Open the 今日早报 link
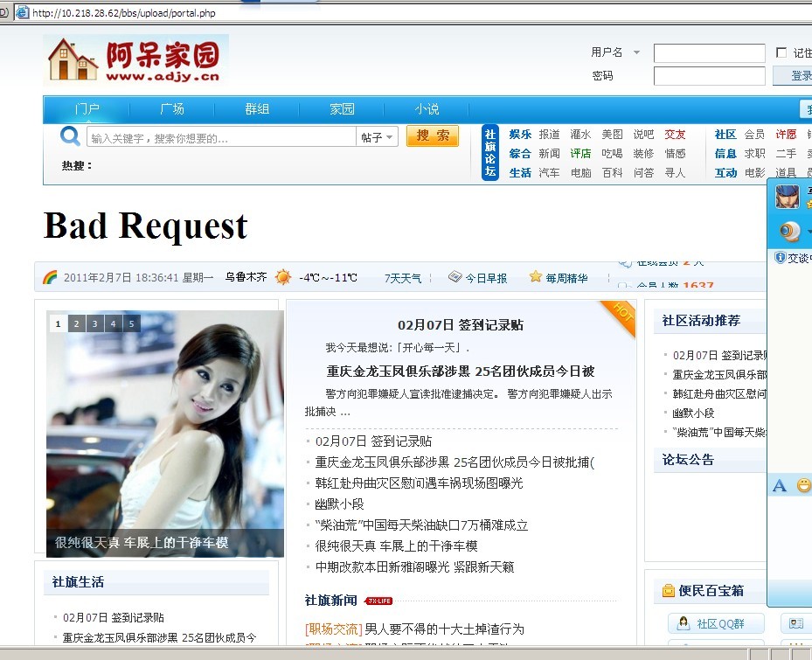This screenshot has width=812, height=660. (486, 278)
